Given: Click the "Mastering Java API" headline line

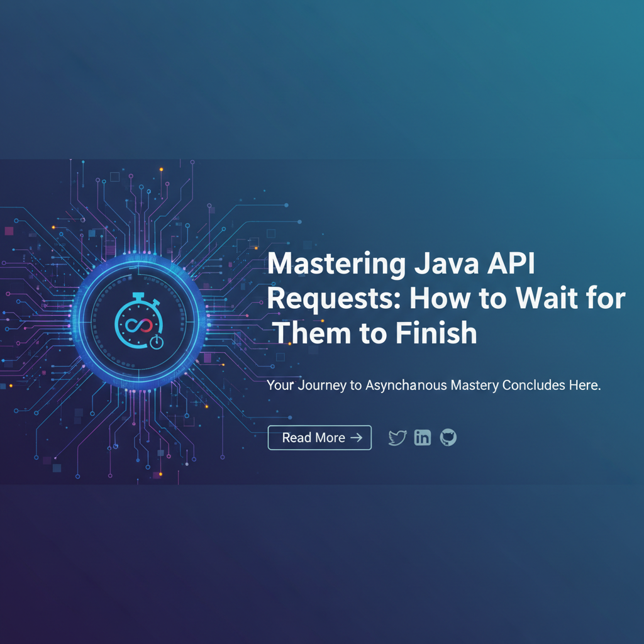Looking at the screenshot, I should click(401, 264).
